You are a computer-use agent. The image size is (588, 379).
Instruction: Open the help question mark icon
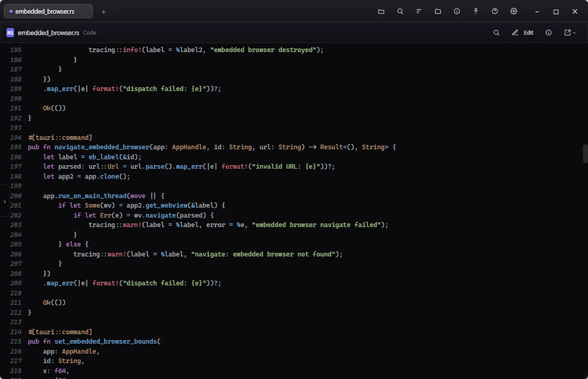495,11
